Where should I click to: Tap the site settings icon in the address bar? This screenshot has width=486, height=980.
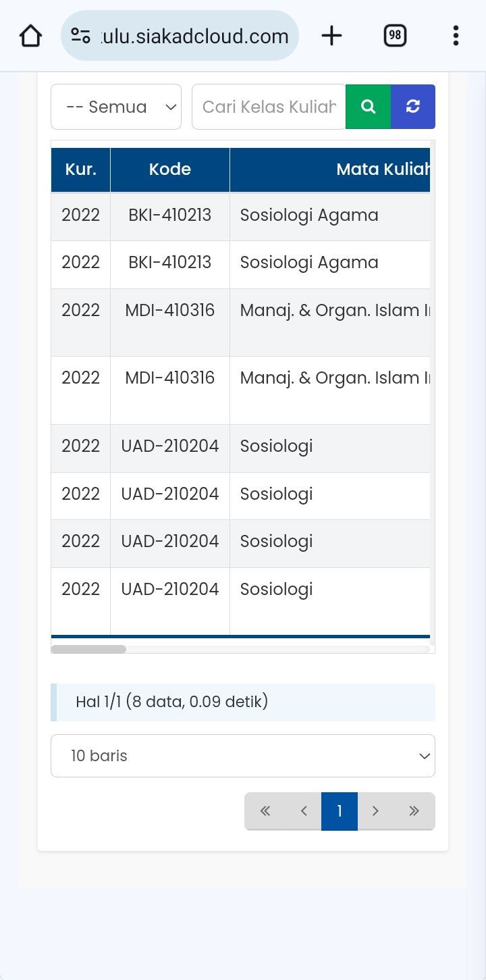pyautogui.click(x=81, y=36)
